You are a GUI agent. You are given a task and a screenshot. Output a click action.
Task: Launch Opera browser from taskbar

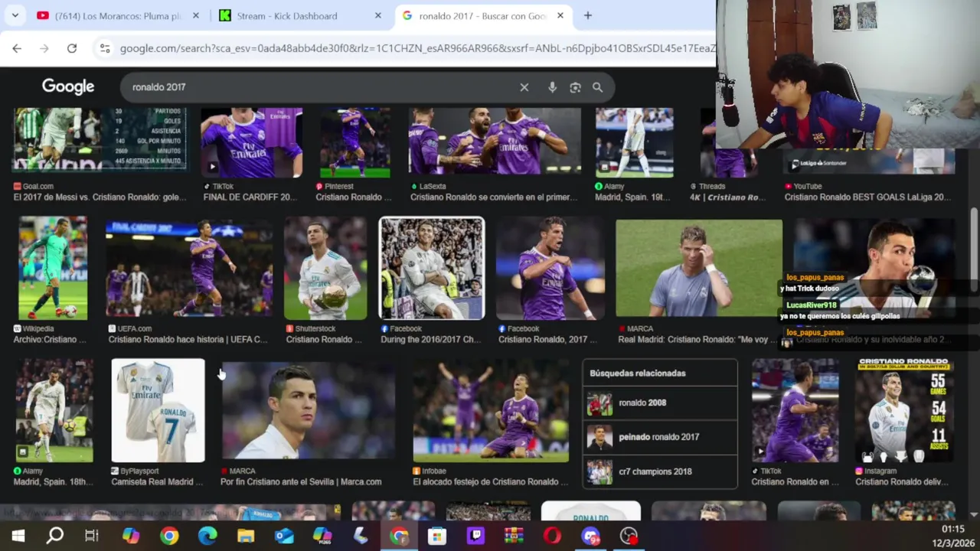552,536
